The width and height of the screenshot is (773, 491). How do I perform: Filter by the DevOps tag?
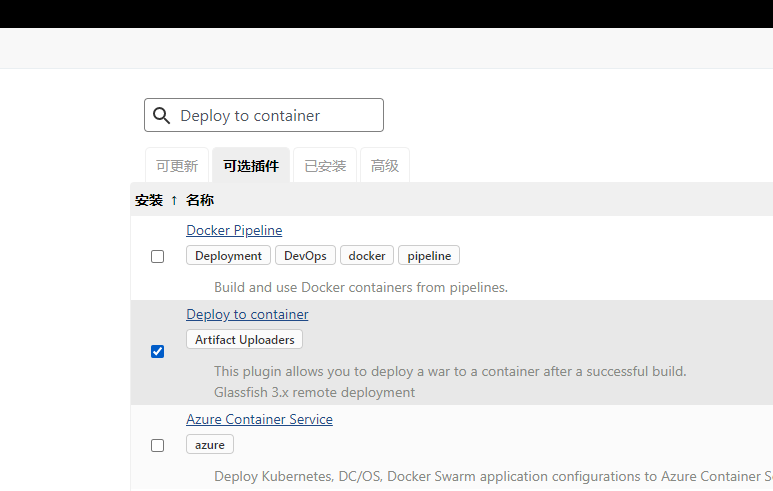point(305,256)
